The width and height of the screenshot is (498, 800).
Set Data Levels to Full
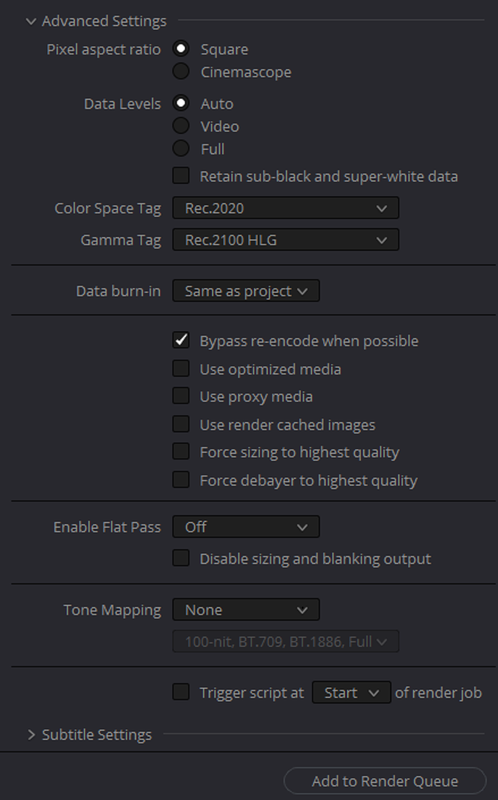pyautogui.click(x=181, y=148)
